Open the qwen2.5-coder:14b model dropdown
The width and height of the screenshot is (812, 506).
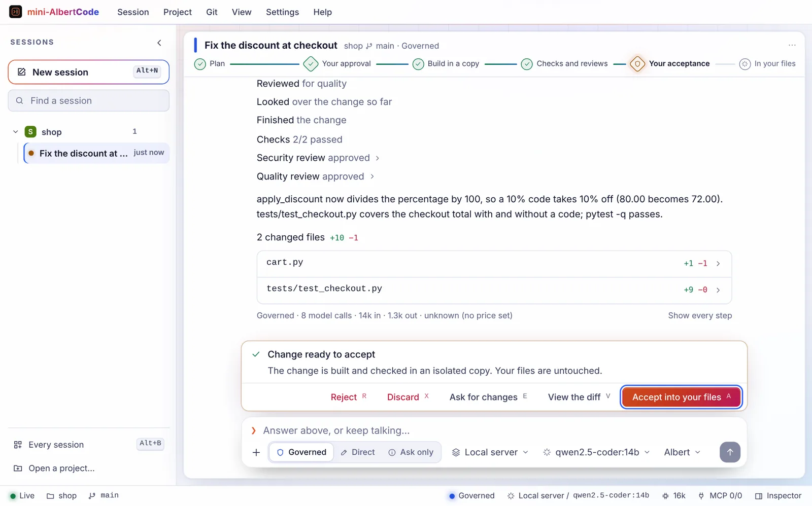pos(596,452)
